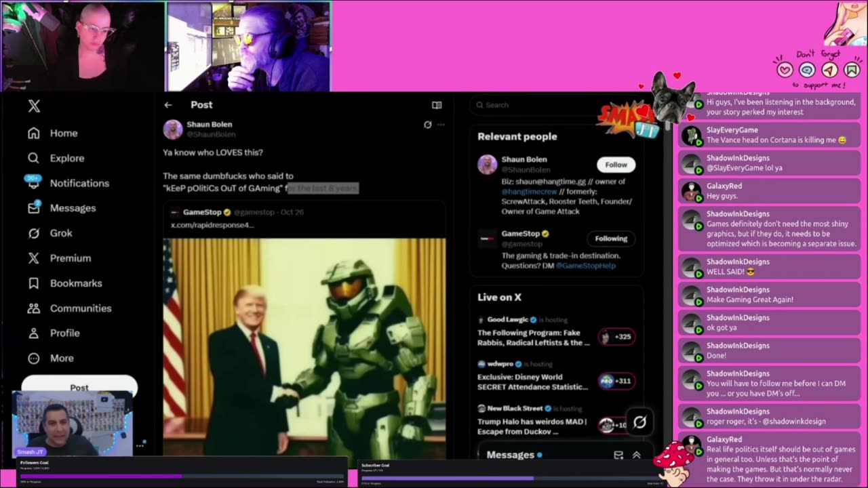Click the Relevant people heading

coord(517,136)
